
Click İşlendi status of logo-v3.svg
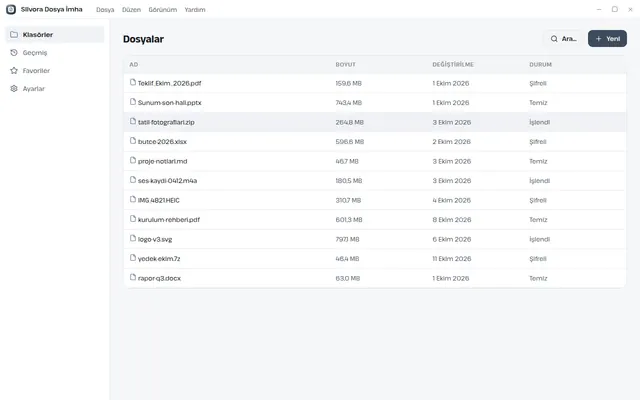point(540,239)
